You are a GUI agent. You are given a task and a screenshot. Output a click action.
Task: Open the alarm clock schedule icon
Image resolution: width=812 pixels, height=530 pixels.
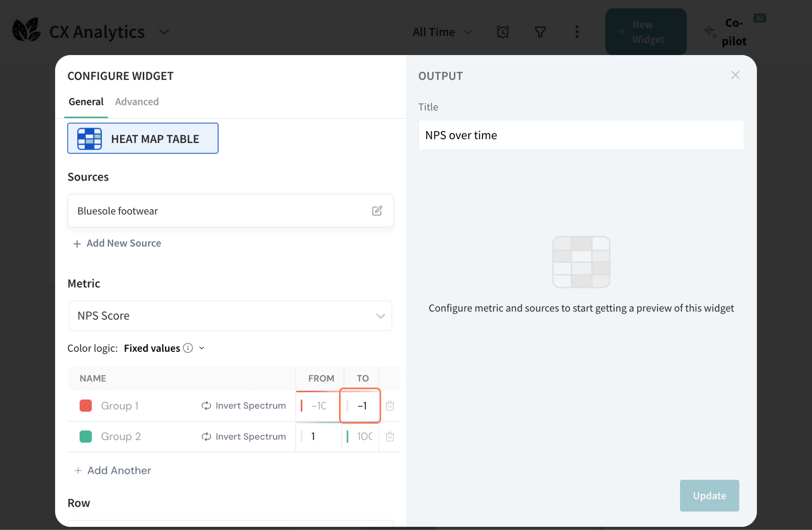502,32
